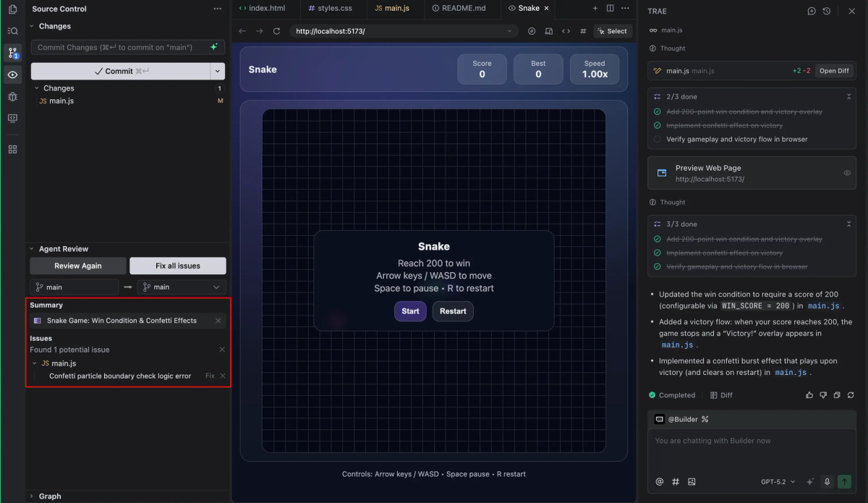Expand the Graph section
This screenshot has width=868, height=503.
[x=32, y=496]
